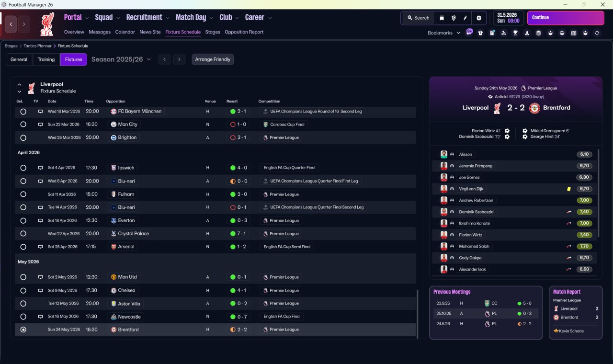613x364 pixels.
Task: Select the FC Bayern München fixture radio button
Action: [23, 111]
